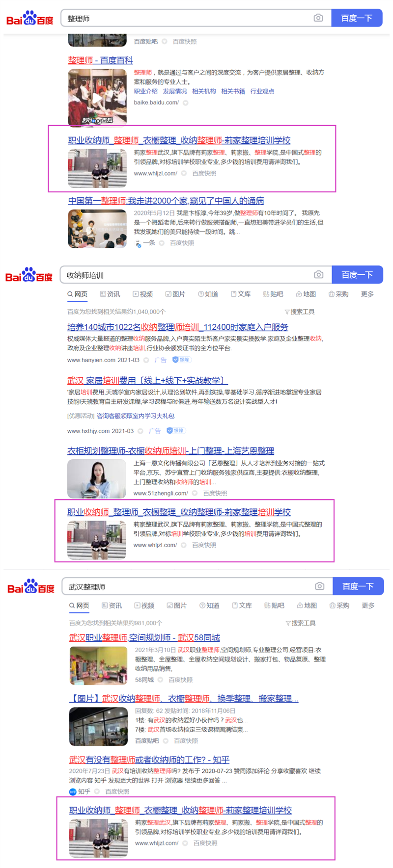
Task: Click 保障 badge next to www.hanyien.com ad
Action: click(181, 360)
